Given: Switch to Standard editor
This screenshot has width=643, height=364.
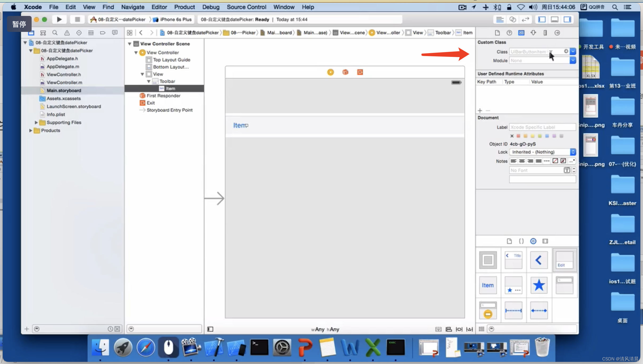Looking at the screenshot, I should click(x=500, y=20).
